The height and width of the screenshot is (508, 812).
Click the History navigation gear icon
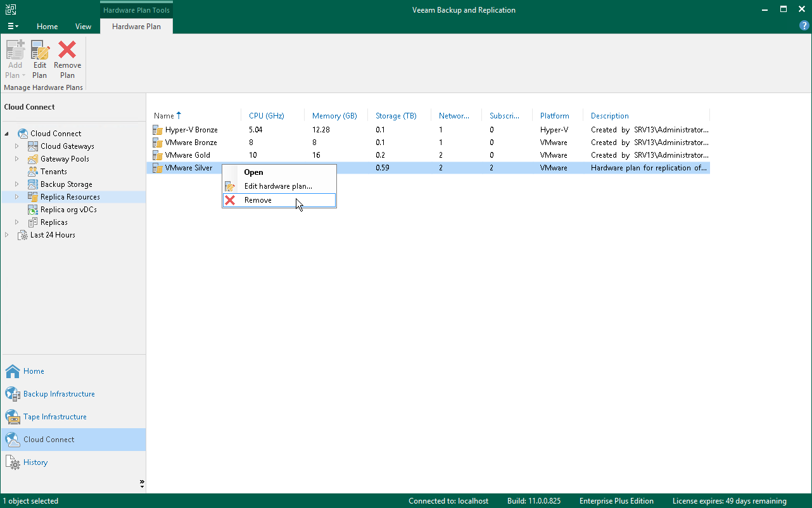coord(13,462)
